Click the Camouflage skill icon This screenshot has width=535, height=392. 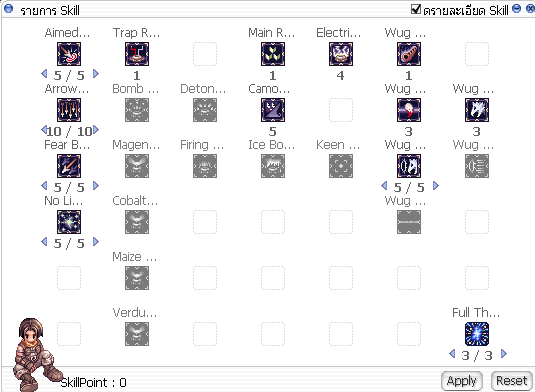(x=273, y=110)
